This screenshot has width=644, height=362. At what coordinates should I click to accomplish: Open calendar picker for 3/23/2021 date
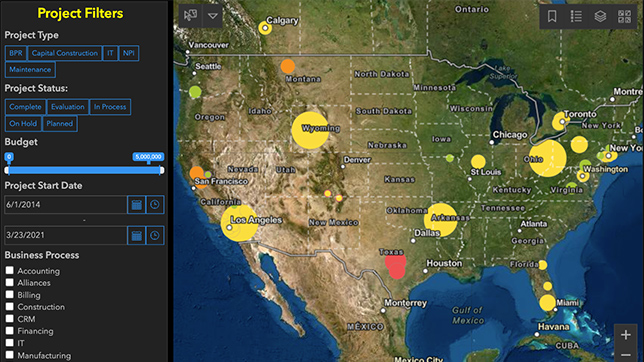click(x=136, y=235)
